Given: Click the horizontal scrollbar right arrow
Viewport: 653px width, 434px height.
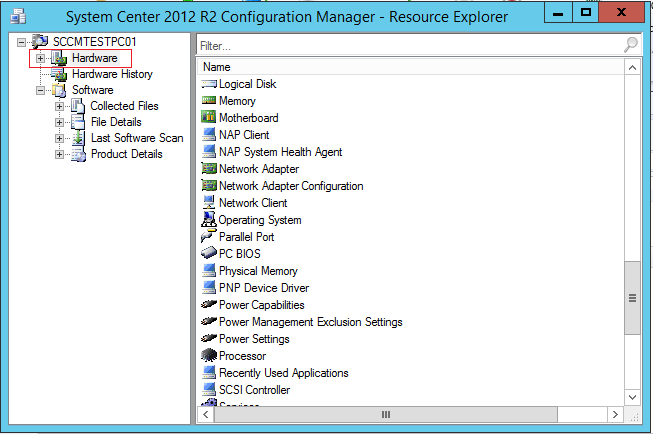Looking at the screenshot, I should [x=615, y=414].
